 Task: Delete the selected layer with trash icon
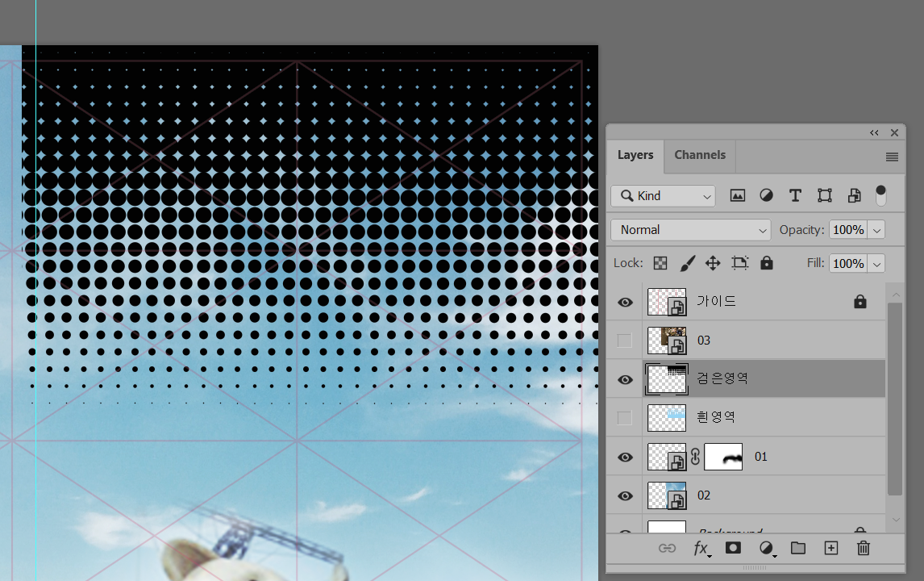click(x=864, y=548)
